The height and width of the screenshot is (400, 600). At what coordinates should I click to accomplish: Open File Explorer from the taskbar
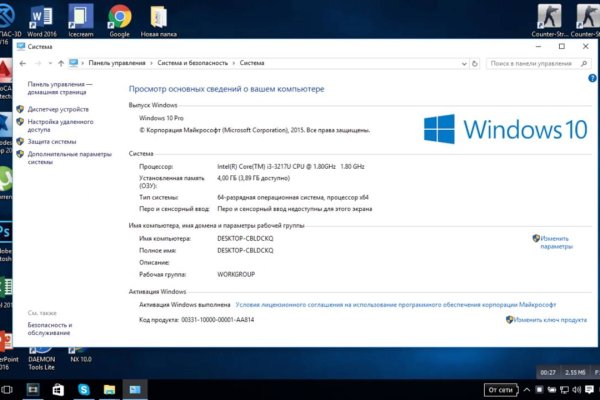click(110, 388)
